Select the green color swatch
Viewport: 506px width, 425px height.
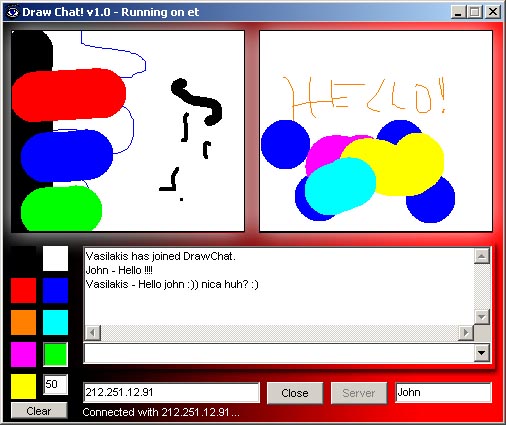pyautogui.click(x=55, y=354)
